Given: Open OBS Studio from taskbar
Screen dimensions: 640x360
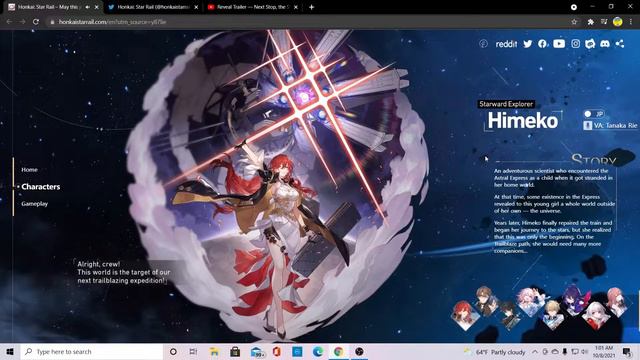Looking at the screenshot, I should pyautogui.click(x=360, y=351).
